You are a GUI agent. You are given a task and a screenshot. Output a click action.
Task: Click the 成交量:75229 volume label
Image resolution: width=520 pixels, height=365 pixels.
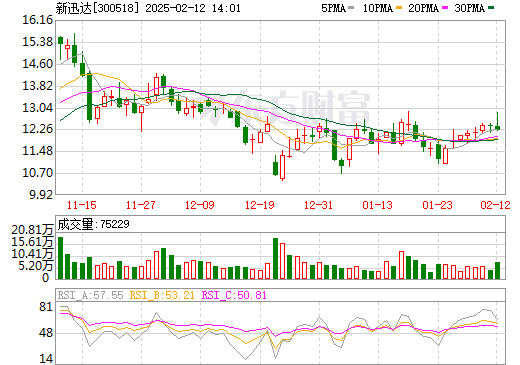[x=94, y=224]
